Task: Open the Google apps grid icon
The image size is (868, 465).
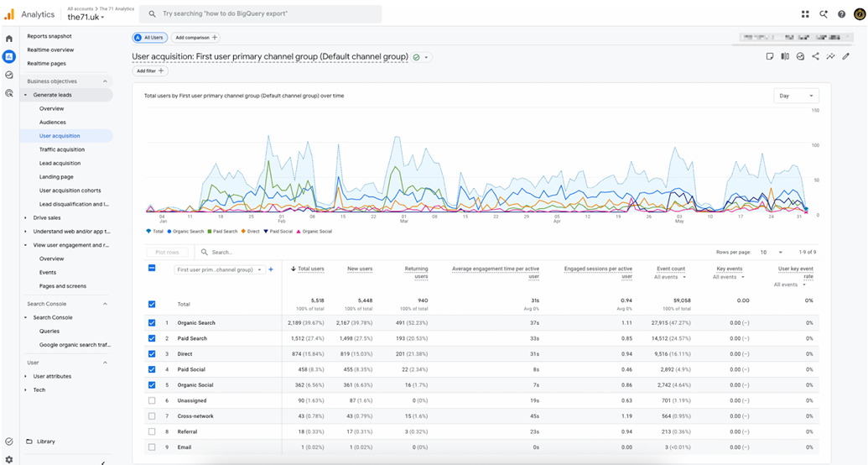Action: click(x=805, y=14)
